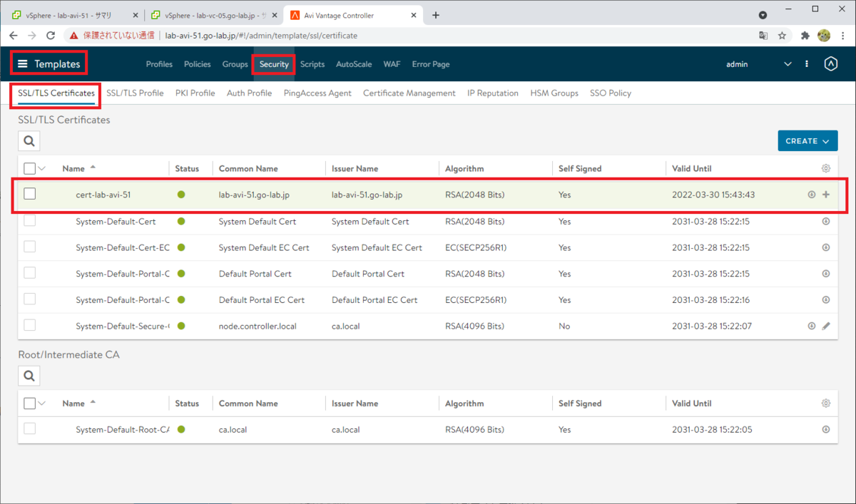Switch to the HSM Groups tab
This screenshot has height=504, width=856.
pos(554,93)
